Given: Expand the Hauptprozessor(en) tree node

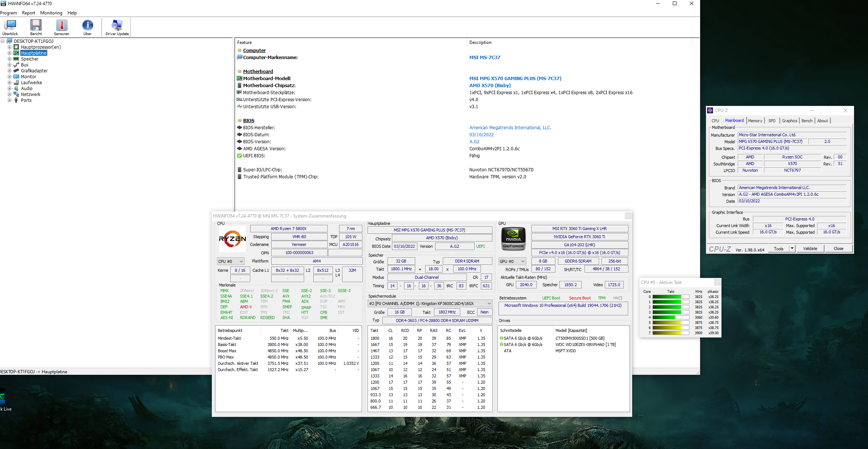Looking at the screenshot, I should click(x=10, y=47).
